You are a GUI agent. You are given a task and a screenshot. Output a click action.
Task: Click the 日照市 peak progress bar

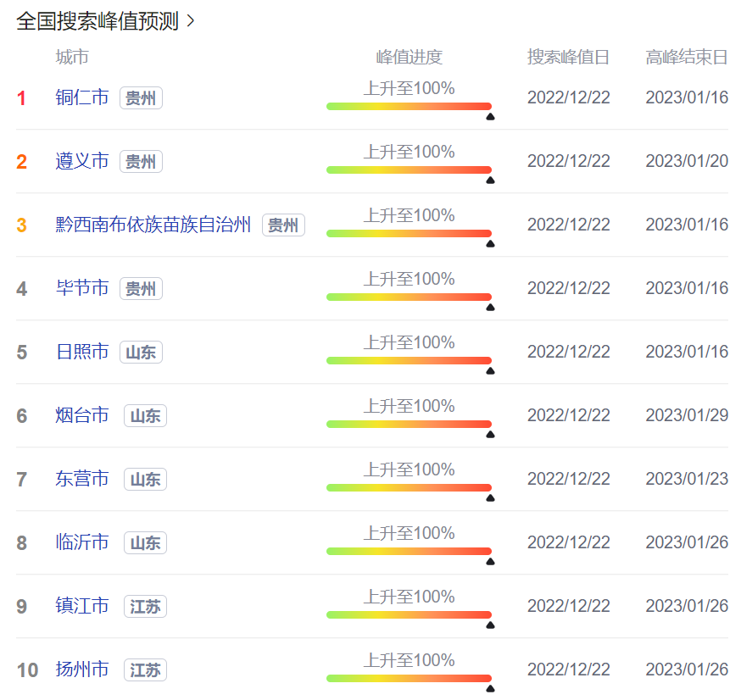[409, 360]
